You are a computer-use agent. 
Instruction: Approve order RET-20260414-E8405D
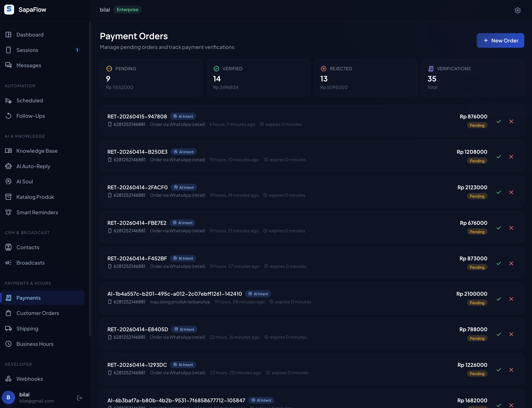tap(499, 334)
